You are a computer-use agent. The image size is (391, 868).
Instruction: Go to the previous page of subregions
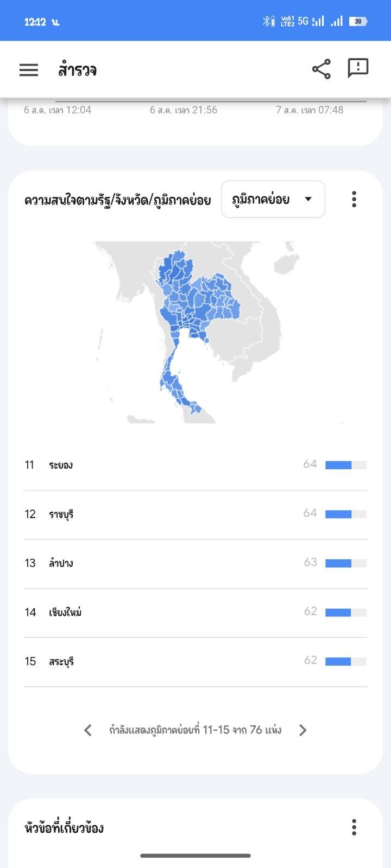coord(88,730)
